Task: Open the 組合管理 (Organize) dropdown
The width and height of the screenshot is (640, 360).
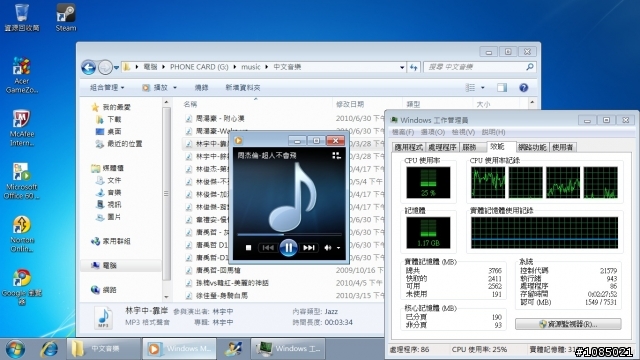Action: coord(107,87)
